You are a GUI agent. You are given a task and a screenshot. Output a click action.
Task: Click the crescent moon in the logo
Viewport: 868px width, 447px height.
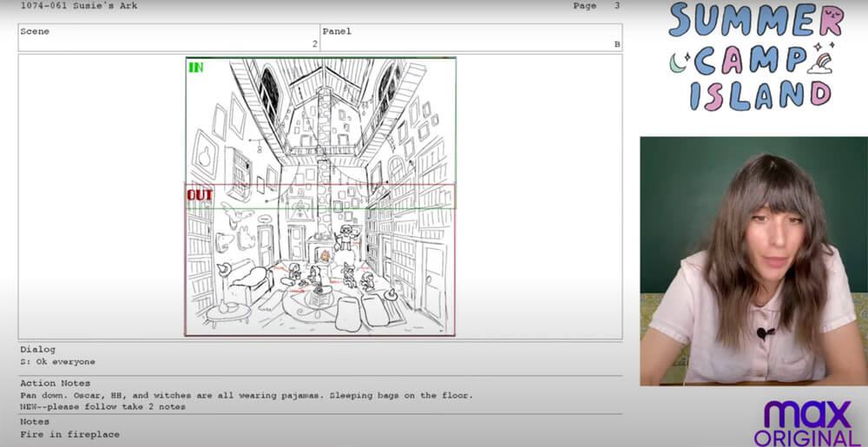pos(676,63)
